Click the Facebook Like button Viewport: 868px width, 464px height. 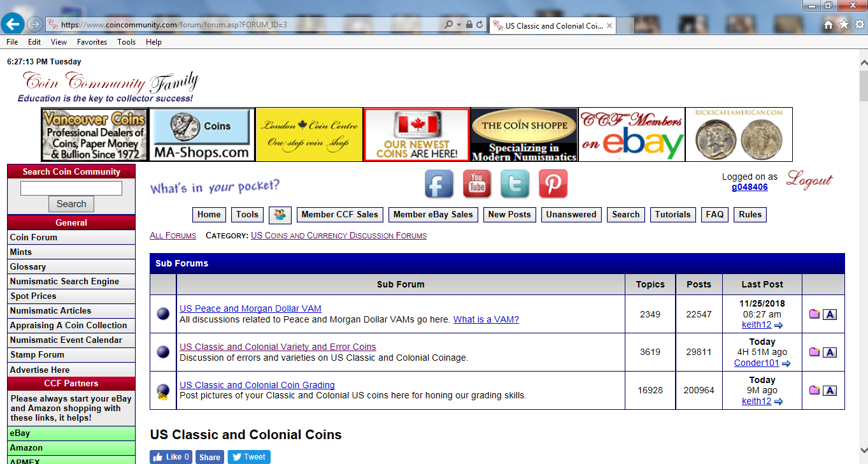click(171, 457)
